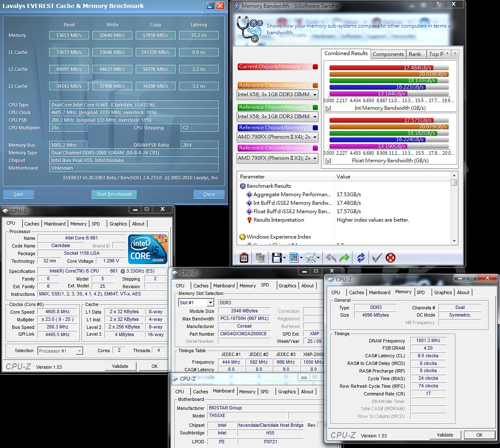The height and width of the screenshot is (448, 500).
Task: Click Close button in EVEREST benchmark
Action: pos(209,194)
